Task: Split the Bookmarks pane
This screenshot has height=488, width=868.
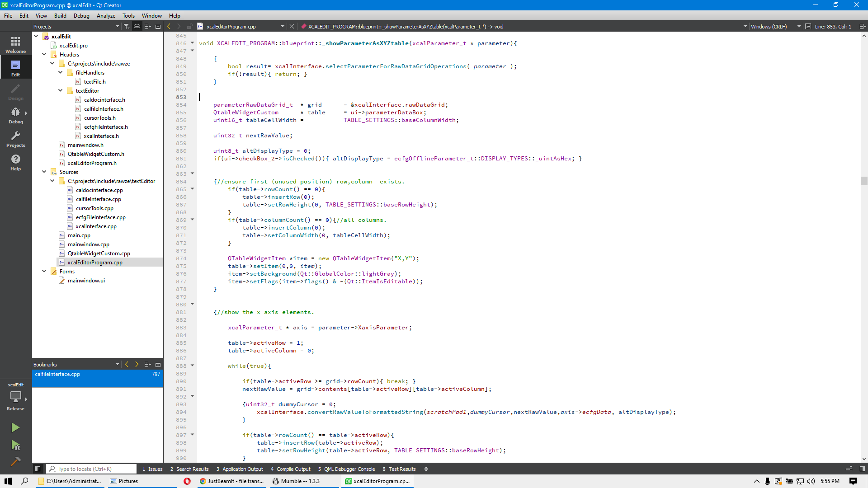Action: (147, 364)
